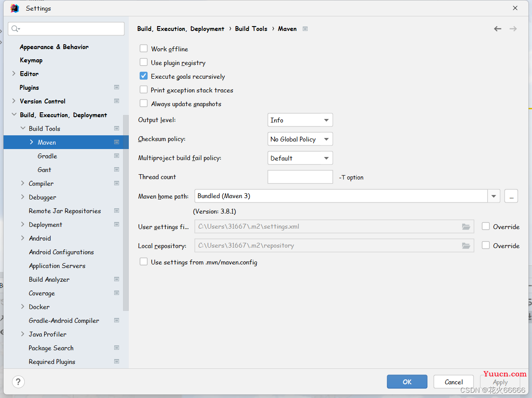Confirm with the OK button

(x=407, y=382)
